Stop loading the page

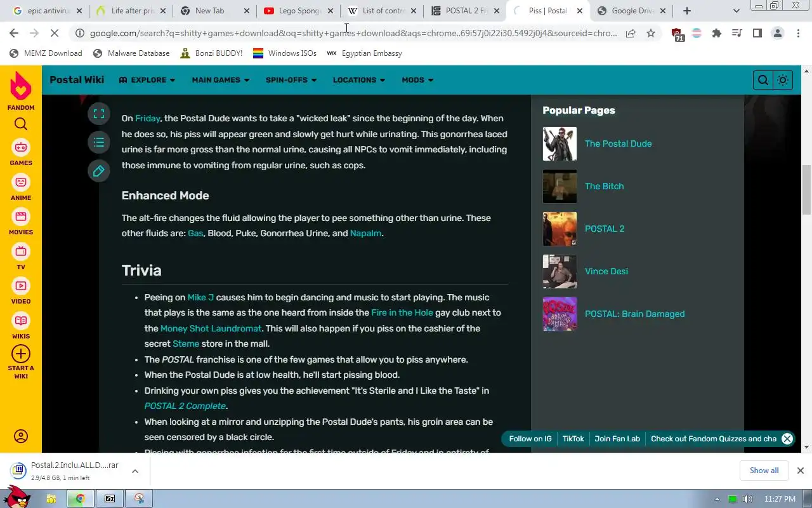(55, 33)
